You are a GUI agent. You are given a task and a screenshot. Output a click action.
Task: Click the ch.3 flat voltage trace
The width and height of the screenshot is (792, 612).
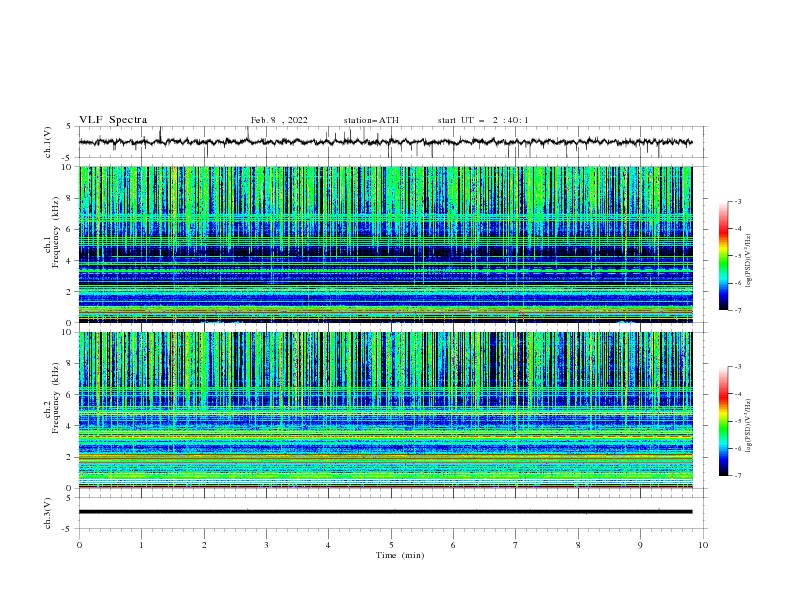point(385,512)
